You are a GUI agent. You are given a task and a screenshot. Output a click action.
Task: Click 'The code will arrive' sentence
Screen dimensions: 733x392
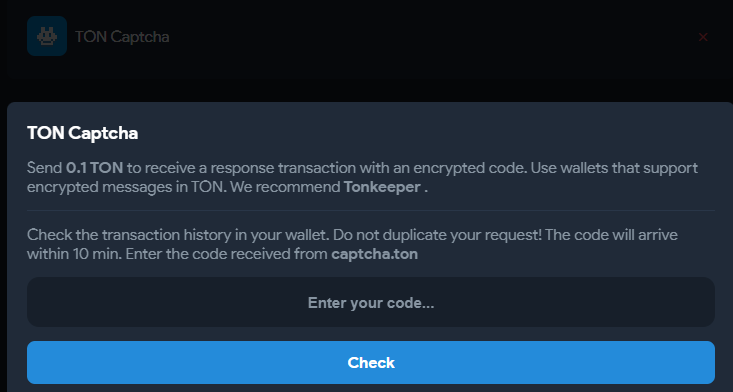pos(611,235)
